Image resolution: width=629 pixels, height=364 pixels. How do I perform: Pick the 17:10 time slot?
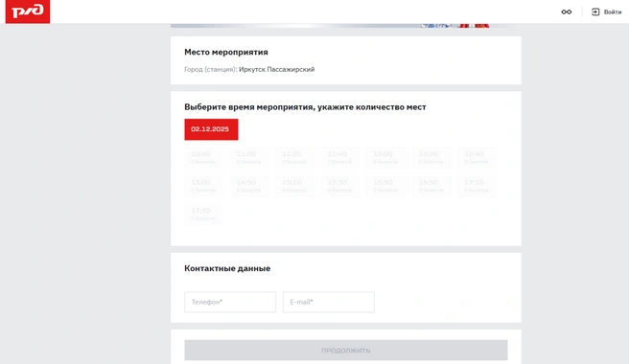[x=477, y=186]
